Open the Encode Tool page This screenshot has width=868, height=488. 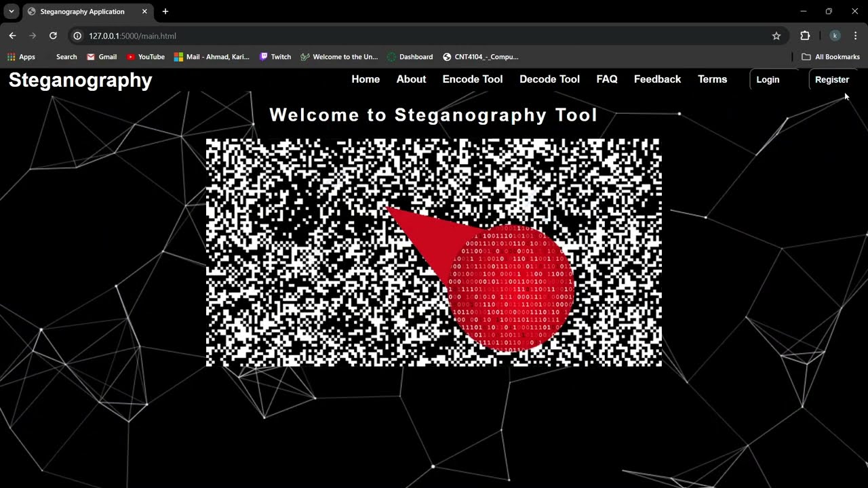tap(473, 79)
